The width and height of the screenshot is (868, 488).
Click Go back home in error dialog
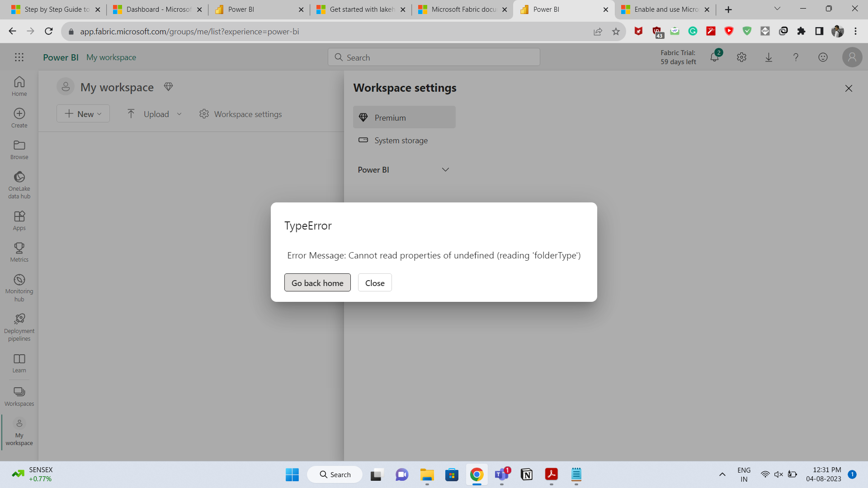317,282
